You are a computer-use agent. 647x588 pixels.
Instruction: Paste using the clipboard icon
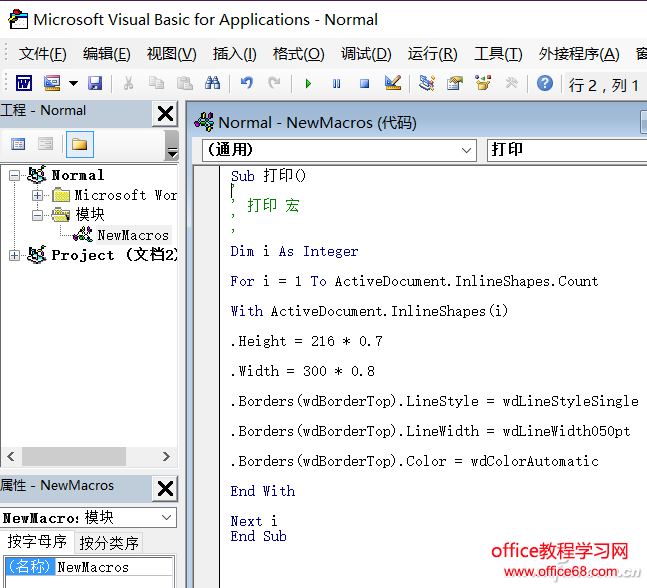tap(184, 84)
